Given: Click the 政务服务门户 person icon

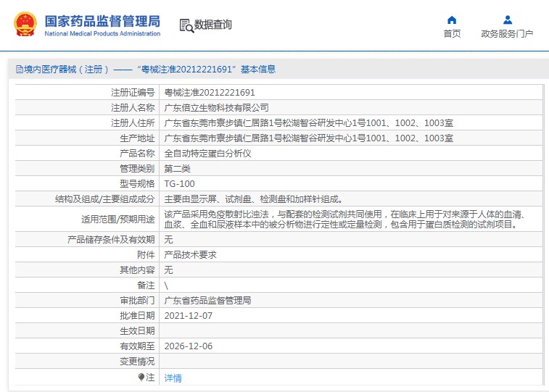Looking at the screenshot, I should click(507, 20).
